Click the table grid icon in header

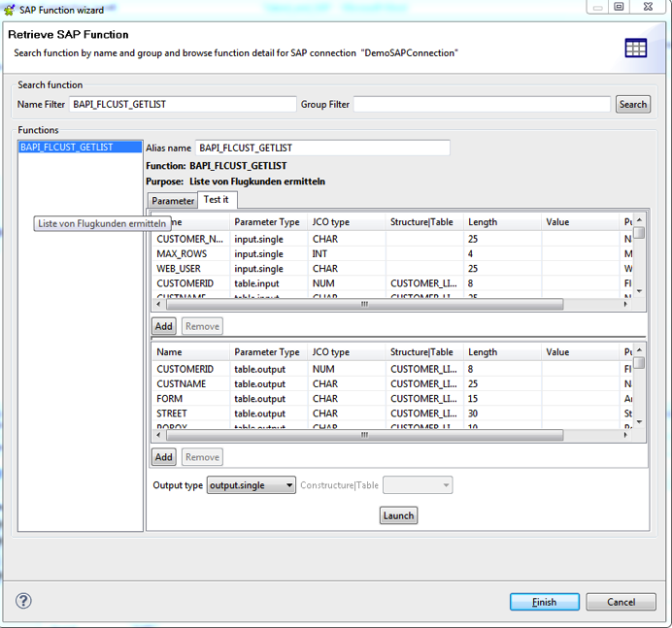635,48
